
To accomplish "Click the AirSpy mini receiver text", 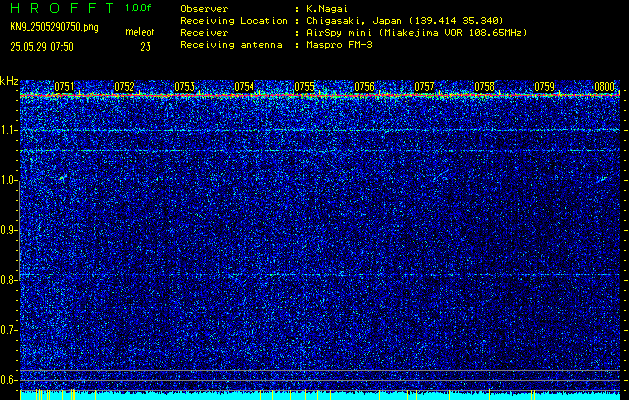I will [x=416, y=33].
